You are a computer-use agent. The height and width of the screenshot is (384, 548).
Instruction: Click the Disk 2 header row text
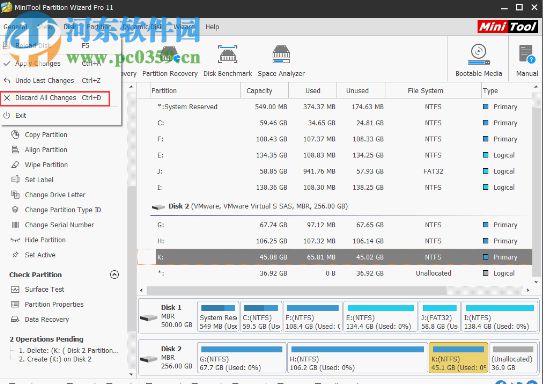[258, 207]
